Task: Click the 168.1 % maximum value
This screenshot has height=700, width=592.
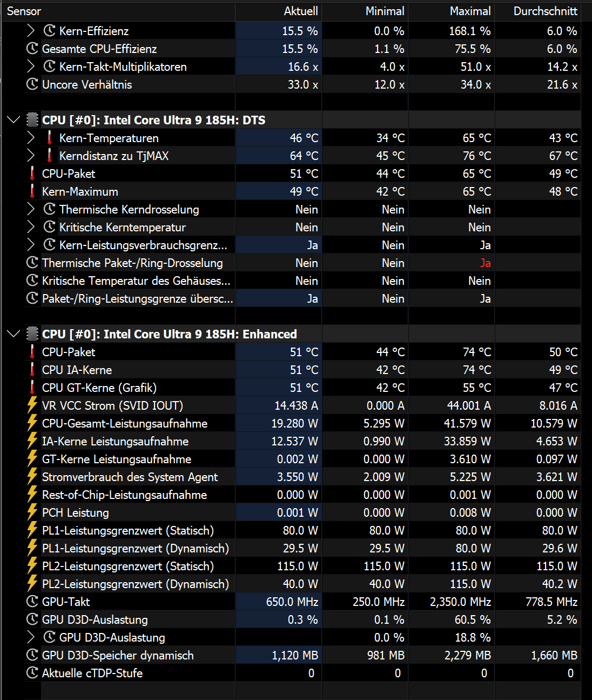Action: click(x=470, y=31)
